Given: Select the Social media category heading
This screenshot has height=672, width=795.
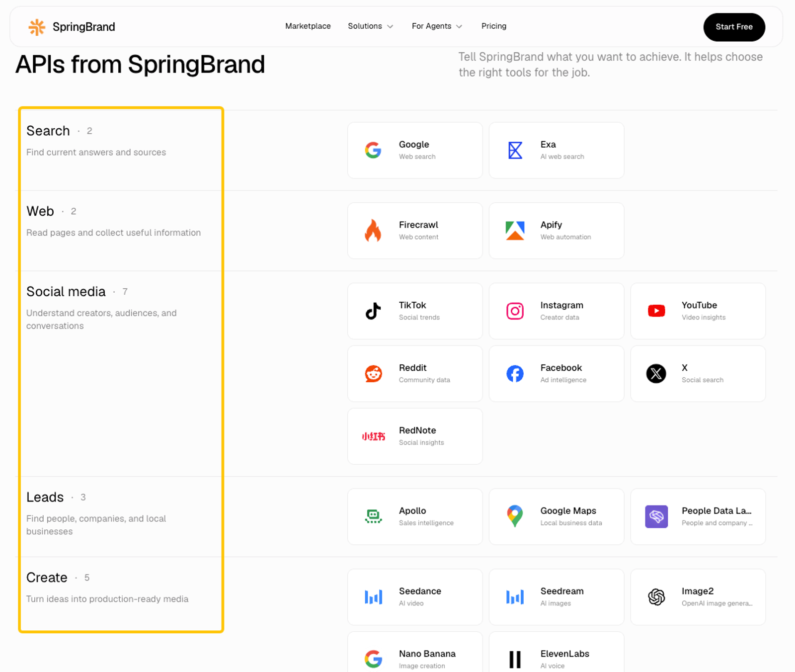Looking at the screenshot, I should pyautogui.click(x=66, y=291).
